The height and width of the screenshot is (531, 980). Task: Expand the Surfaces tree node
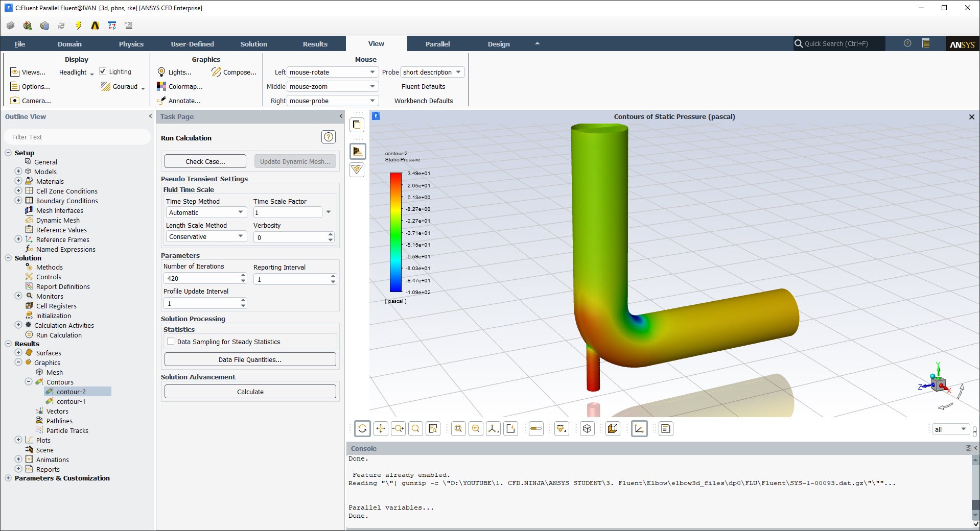point(18,353)
